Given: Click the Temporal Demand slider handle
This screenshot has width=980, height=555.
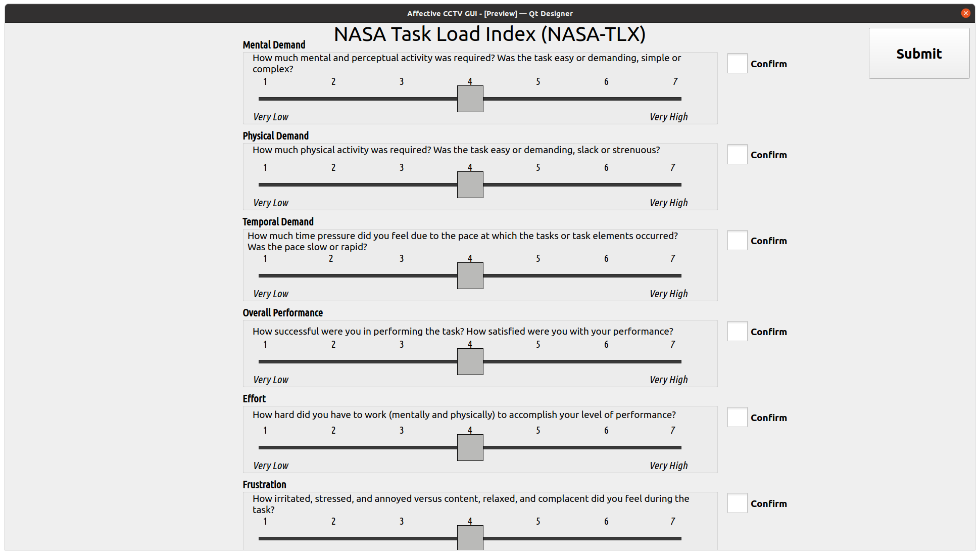Looking at the screenshot, I should click(470, 275).
